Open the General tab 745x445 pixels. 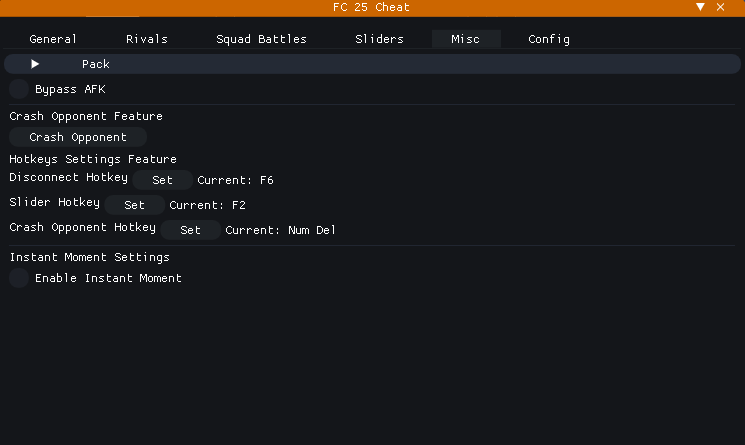53,40
